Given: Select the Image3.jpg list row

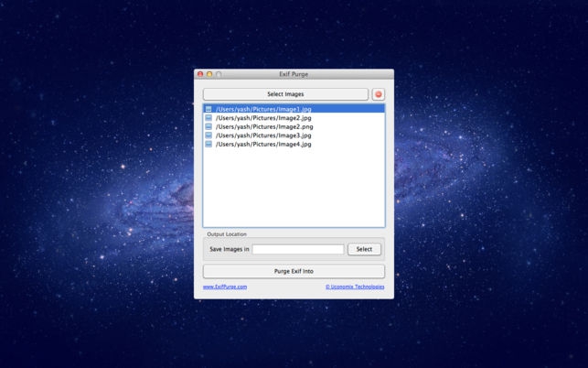Looking at the screenshot, I should coord(294,135).
